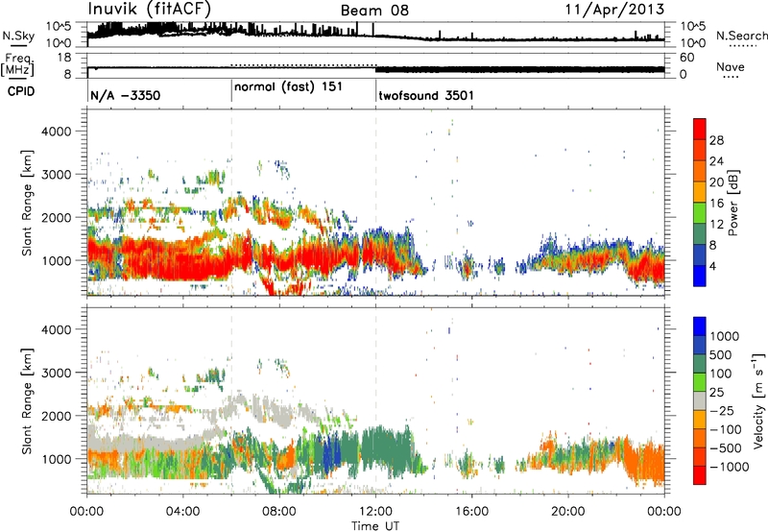Click the dashed 12:00 marker line in the power panel
The width and height of the screenshot is (768, 532).
pos(375,202)
